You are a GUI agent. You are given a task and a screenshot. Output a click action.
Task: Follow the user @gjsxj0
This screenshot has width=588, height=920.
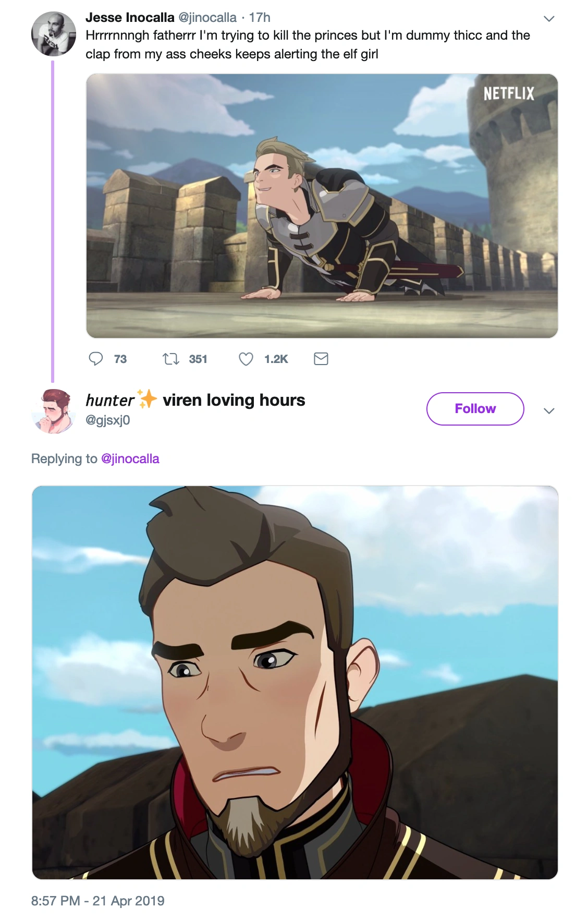[x=475, y=408]
